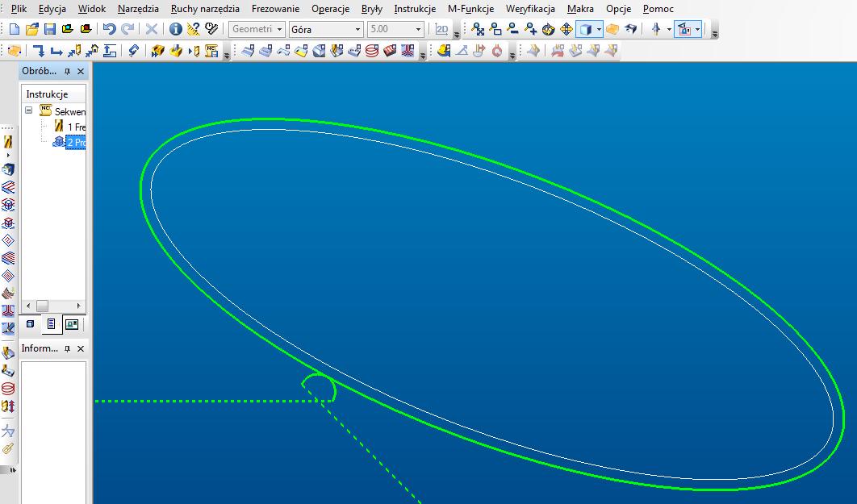This screenshot has width=857, height=504.
Task: Open the blue information icon
Action: (x=175, y=30)
